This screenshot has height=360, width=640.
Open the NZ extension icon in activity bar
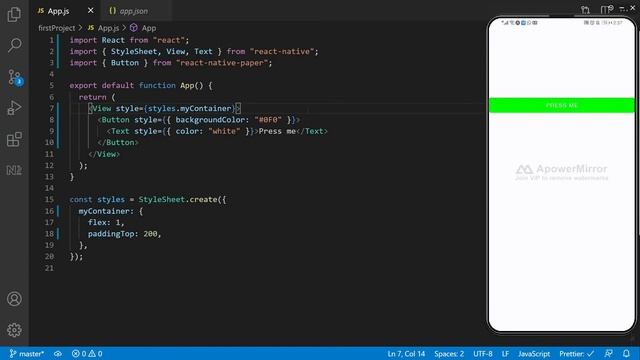14,170
